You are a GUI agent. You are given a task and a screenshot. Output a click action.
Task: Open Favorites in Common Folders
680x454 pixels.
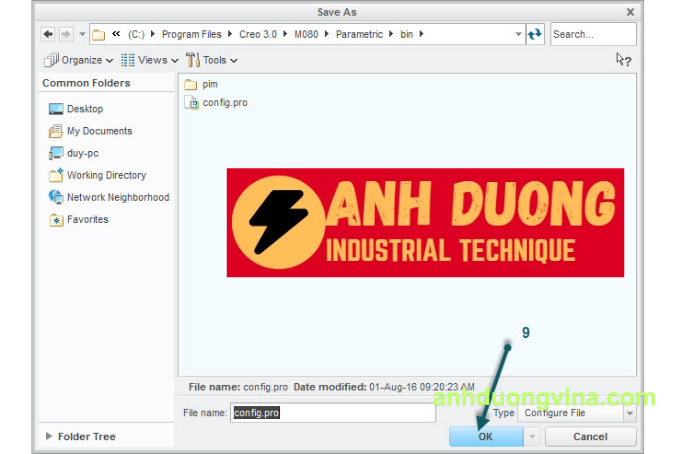pos(87,219)
